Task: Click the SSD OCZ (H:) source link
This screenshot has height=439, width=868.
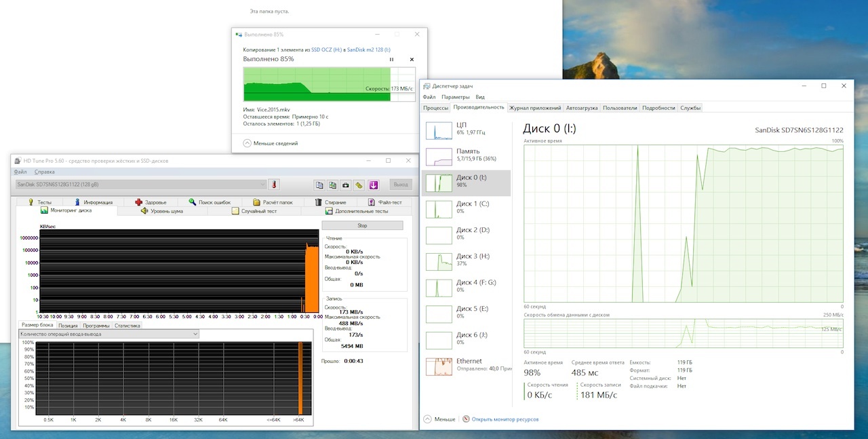Action: 326,50
